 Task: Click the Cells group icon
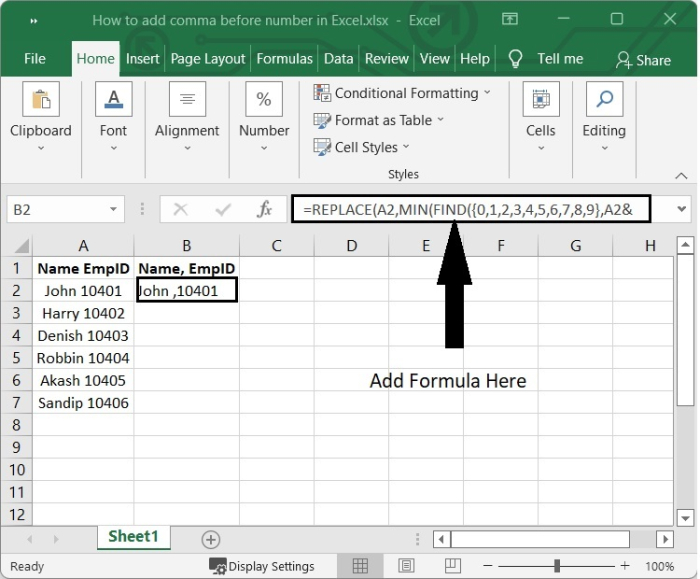(540, 101)
